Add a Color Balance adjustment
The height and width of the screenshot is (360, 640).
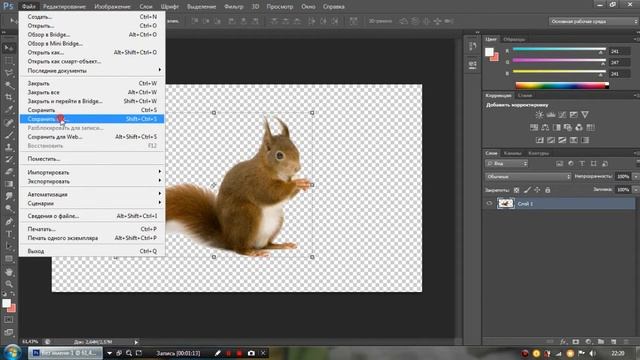click(545, 127)
